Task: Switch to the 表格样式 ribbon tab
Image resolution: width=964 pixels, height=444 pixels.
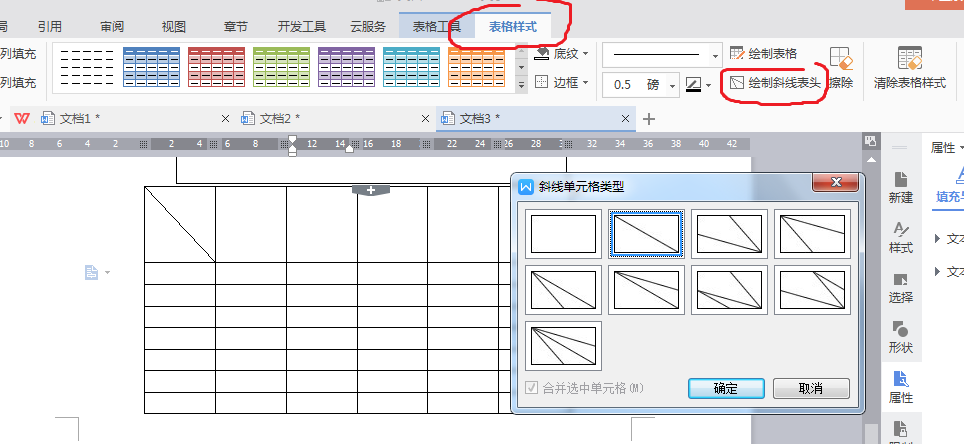Action: 513,26
